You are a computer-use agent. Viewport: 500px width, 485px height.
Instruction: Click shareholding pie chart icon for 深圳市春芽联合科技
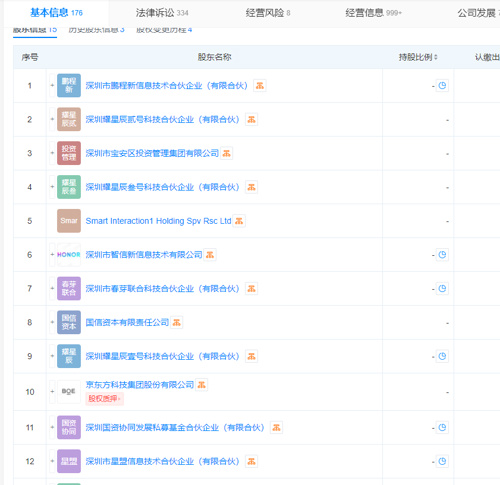coord(442,288)
